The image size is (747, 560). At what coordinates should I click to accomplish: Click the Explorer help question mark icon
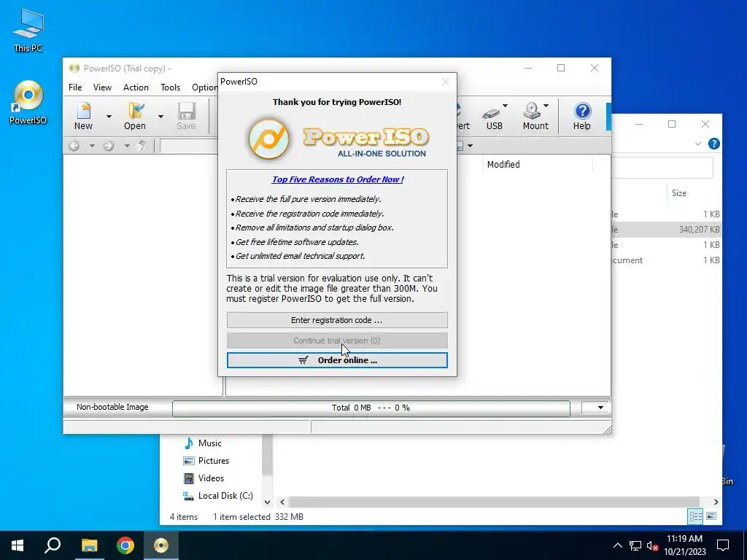pyautogui.click(x=713, y=144)
